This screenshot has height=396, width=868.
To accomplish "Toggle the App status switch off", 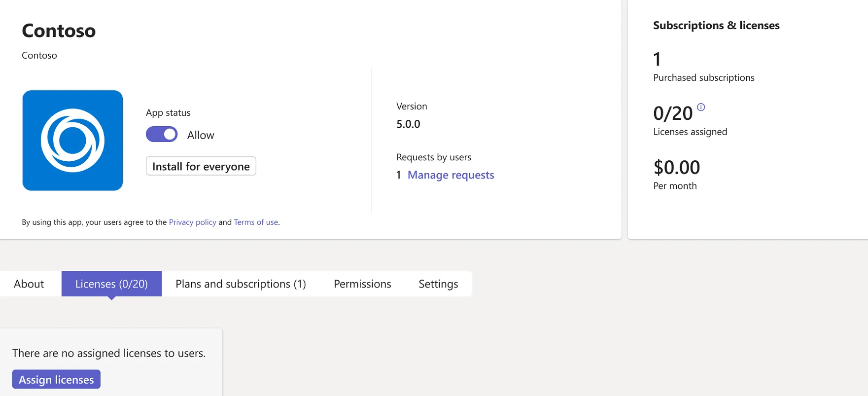I will click(x=162, y=134).
